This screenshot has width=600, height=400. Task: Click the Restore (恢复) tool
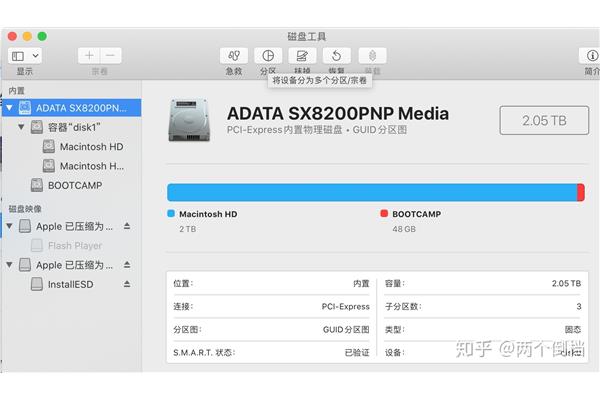point(337,56)
